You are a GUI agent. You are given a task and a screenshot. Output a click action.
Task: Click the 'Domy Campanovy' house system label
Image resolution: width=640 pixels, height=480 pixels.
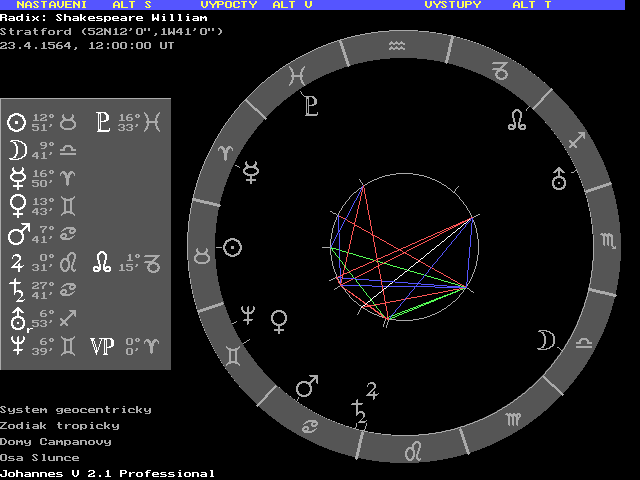56,441
